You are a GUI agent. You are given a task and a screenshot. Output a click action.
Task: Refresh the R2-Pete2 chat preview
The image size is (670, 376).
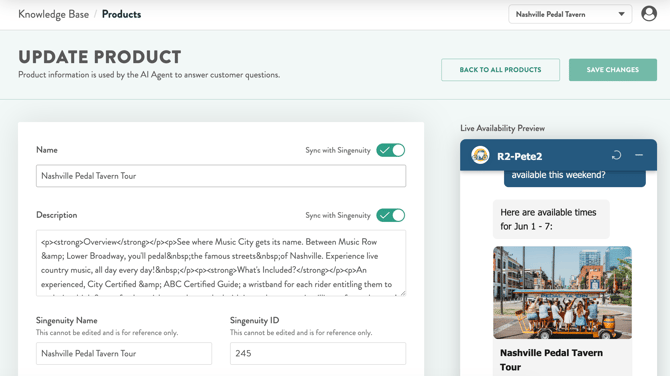click(616, 155)
